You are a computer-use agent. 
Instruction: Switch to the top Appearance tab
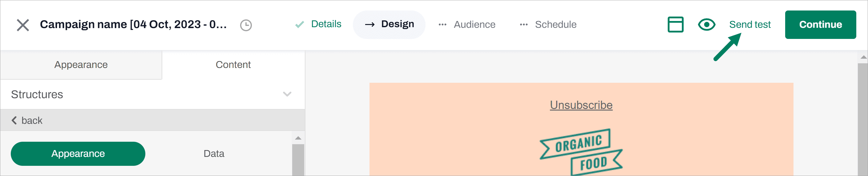click(81, 65)
